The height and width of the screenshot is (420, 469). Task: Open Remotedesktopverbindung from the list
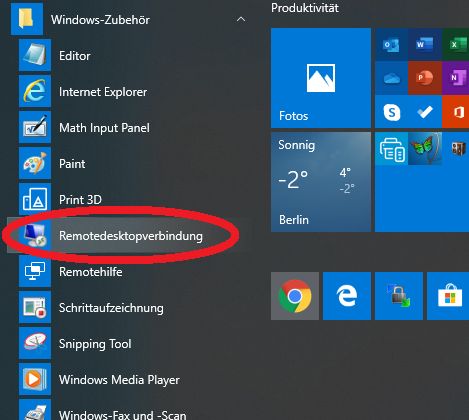coord(128,236)
